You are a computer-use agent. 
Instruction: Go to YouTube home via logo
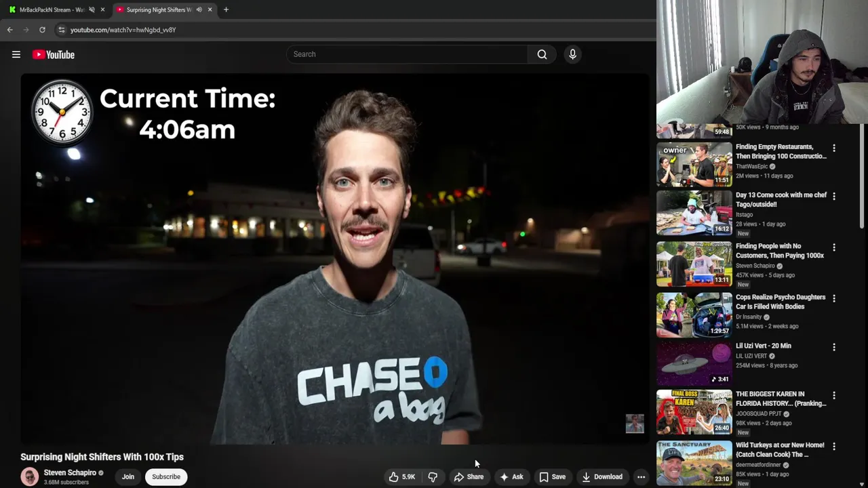coord(53,54)
